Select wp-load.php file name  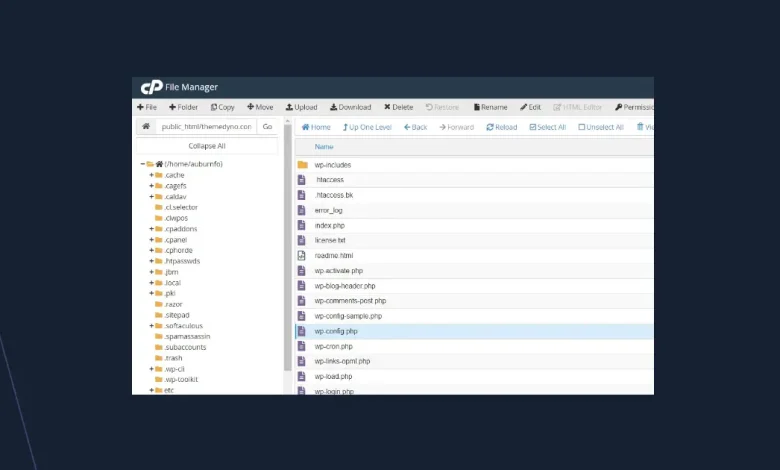point(333,376)
